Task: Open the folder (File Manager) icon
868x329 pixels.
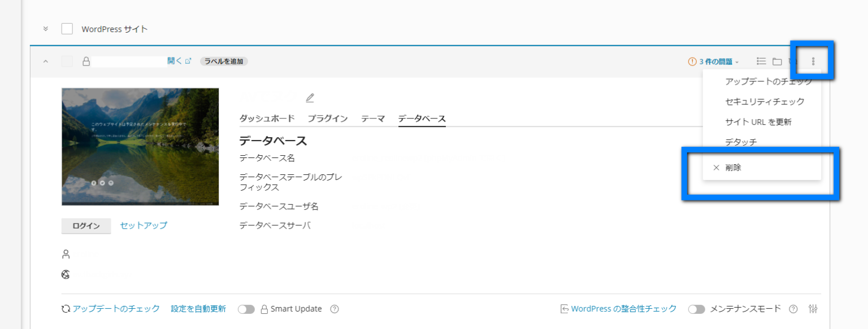Action: pos(777,61)
